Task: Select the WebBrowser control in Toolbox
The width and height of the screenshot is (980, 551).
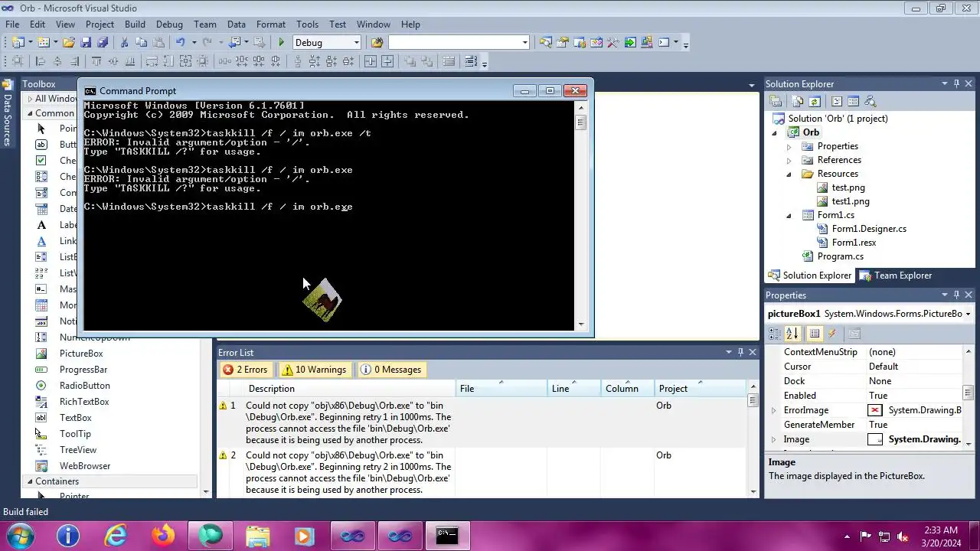Action: tap(85, 466)
